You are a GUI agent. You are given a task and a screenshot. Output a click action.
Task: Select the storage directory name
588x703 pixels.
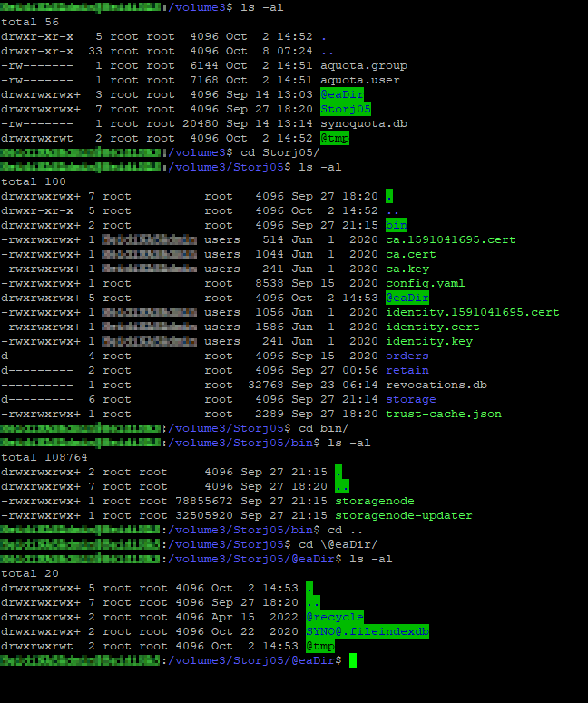tap(410, 399)
